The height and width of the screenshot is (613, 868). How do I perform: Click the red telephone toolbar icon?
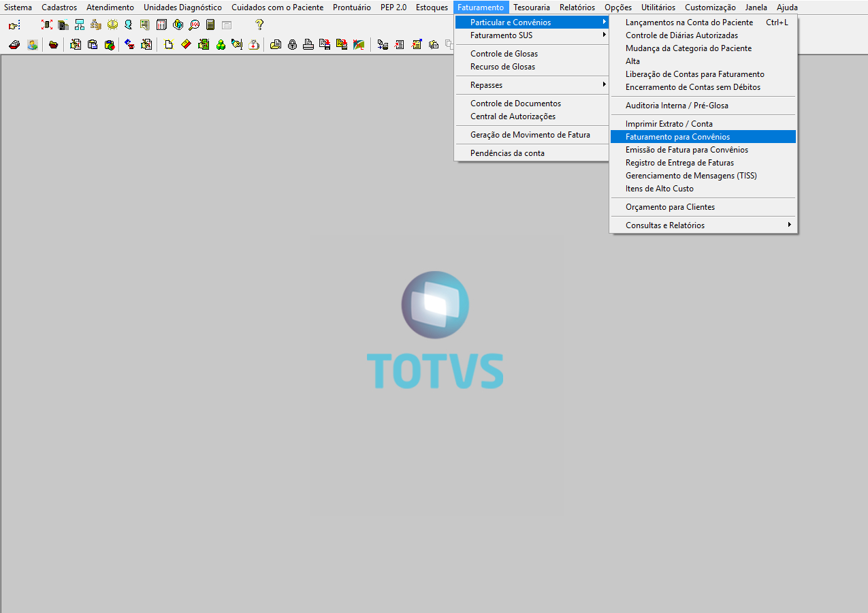129,45
